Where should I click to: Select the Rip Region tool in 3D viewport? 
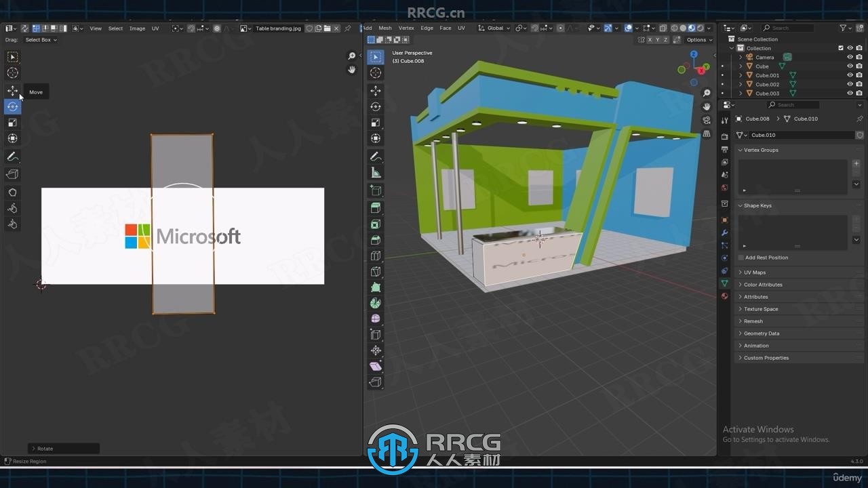[x=375, y=382]
